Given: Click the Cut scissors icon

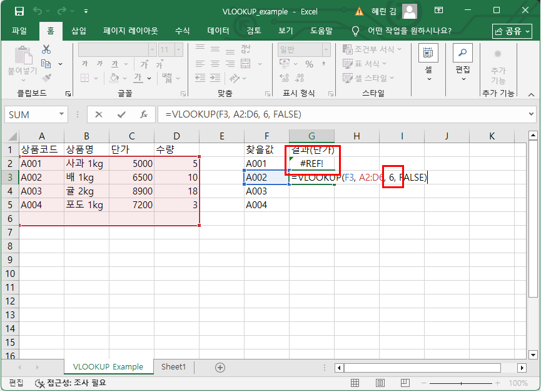Looking at the screenshot, I should (x=46, y=50).
